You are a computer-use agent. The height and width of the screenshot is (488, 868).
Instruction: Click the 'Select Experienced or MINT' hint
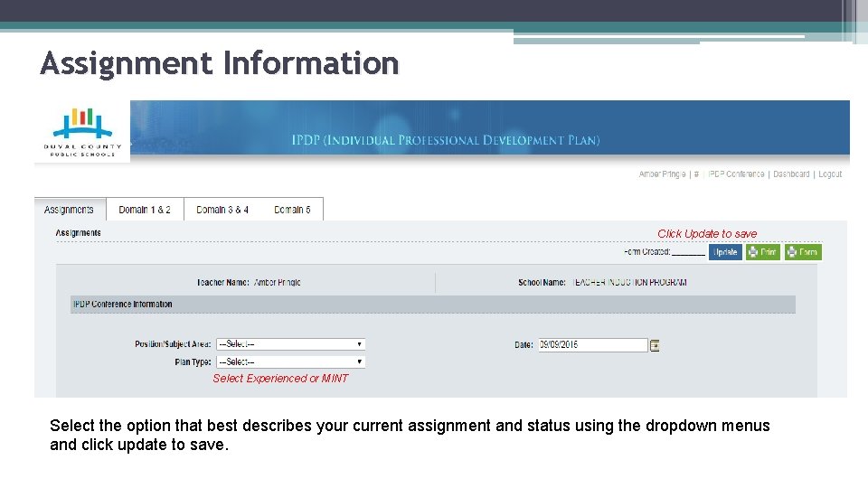(x=280, y=379)
